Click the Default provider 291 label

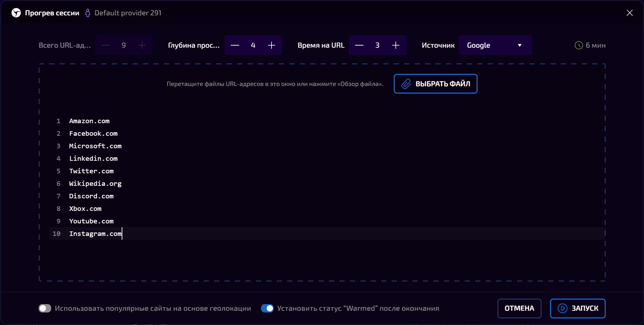click(128, 13)
